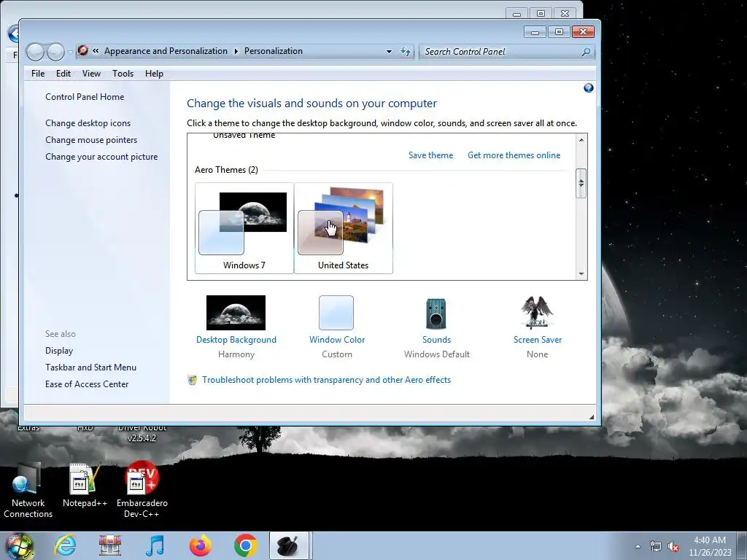Click the Save theme link
Screen dimensions: 747x560
tap(430, 155)
